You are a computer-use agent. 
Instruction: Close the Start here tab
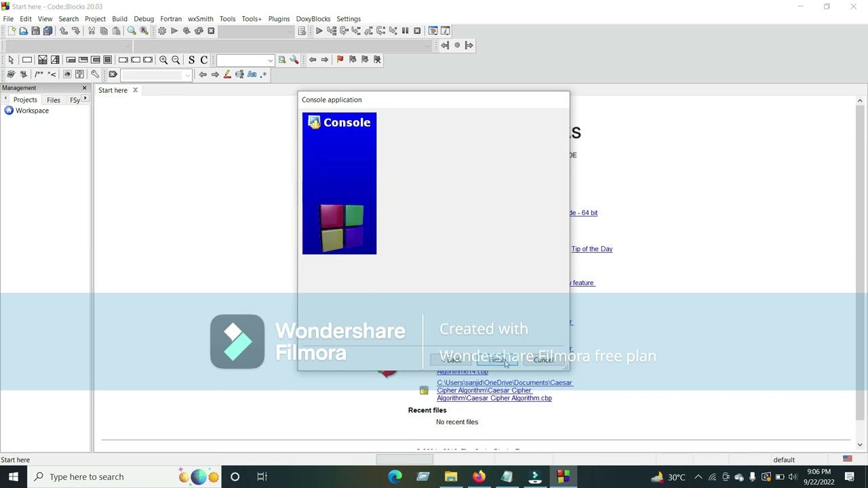(x=135, y=90)
